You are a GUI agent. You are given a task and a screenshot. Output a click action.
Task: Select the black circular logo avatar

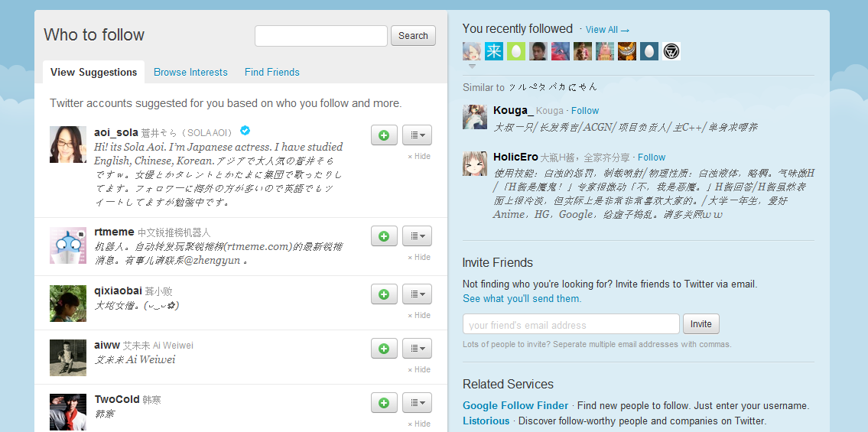[671, 51]
